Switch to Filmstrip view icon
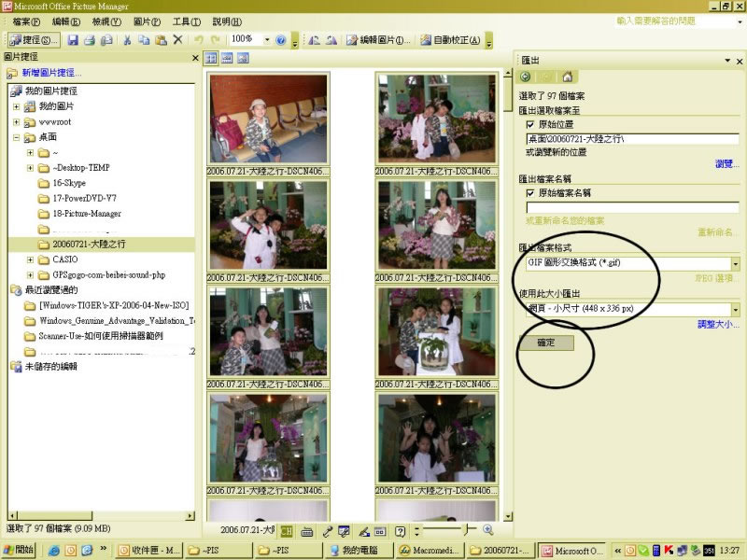This screenshot has height=560, width=747. [227, 59]
